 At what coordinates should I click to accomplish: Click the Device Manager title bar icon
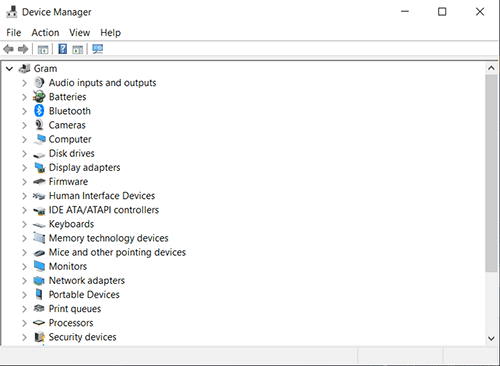[x=12, y=12]
